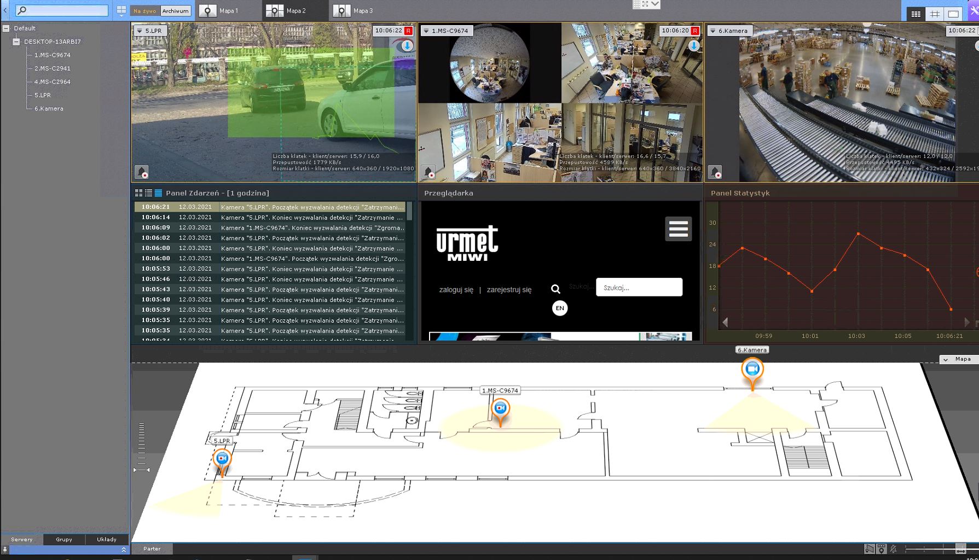979x560 pixels.
Task: Click the alarm icon on 1.MS-C9674 feed
Action: click(428, 172)
